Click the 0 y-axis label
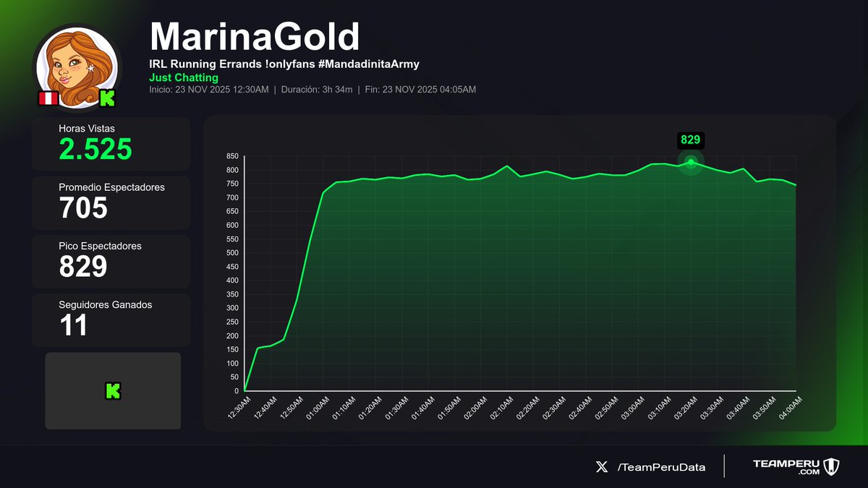The width and height of the screenshot is (868, 488). (237, 391)
